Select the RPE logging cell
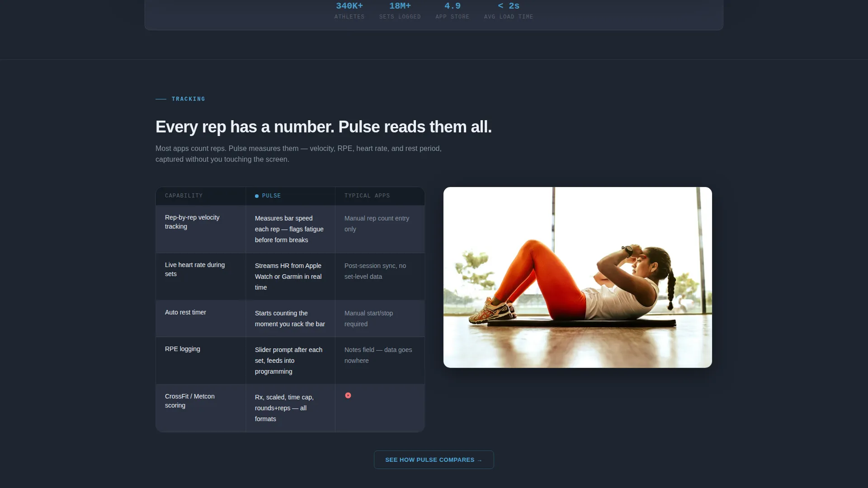 coord(201,361)
